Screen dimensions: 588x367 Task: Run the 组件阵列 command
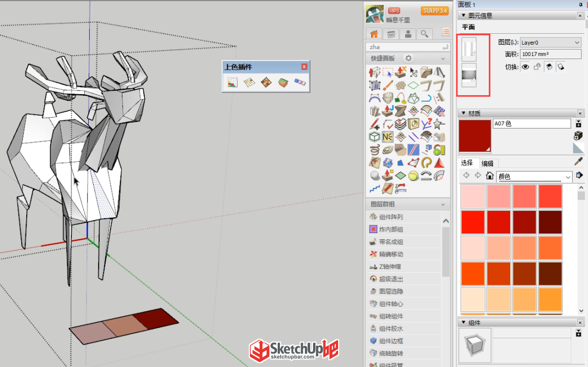(x=403, y=217)
